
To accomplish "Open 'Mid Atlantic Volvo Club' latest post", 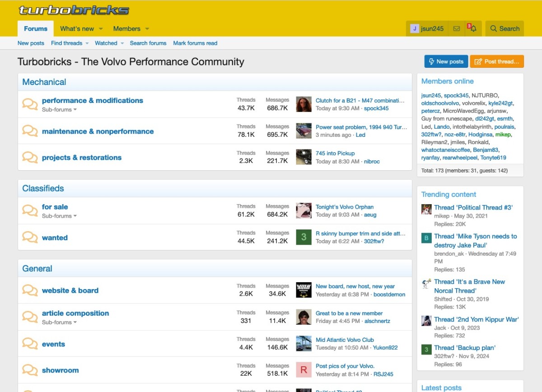I will pos(345,340).
